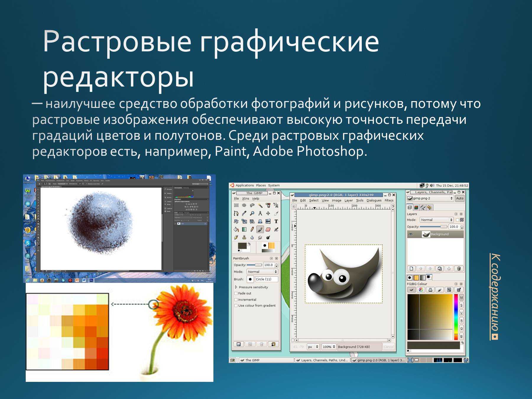Open the FG/BG Colour tab menu arrow
The width and height of the screenshot is (532, 399).
tap(456, 284)
